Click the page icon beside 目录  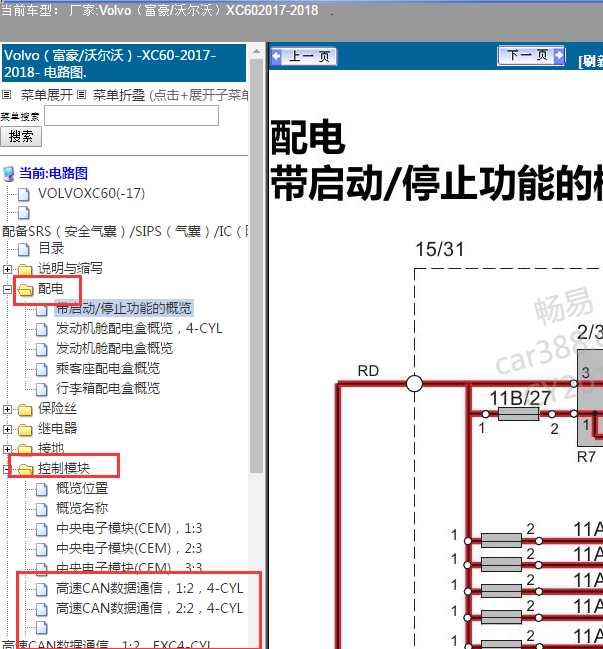24,250
